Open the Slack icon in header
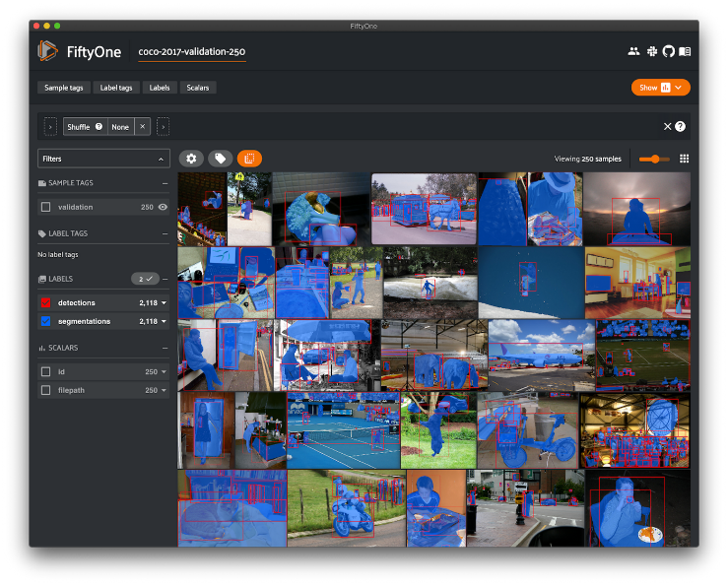 coord(652,51)
